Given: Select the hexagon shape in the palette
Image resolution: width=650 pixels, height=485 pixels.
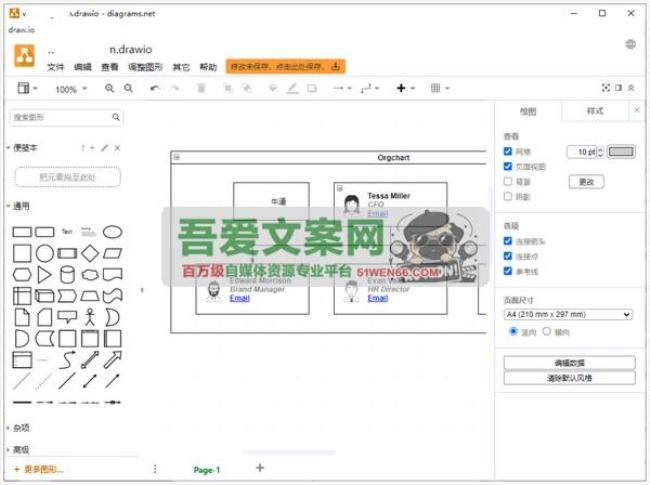Looking at the screenshot, I should (22, 274).
